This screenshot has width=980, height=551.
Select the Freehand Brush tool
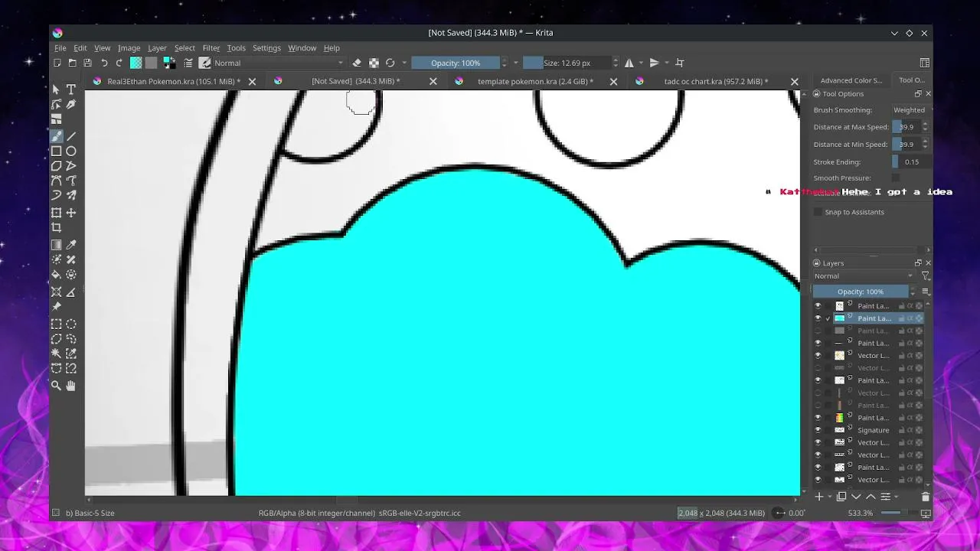pyautogui.click(x=57, y=136)
